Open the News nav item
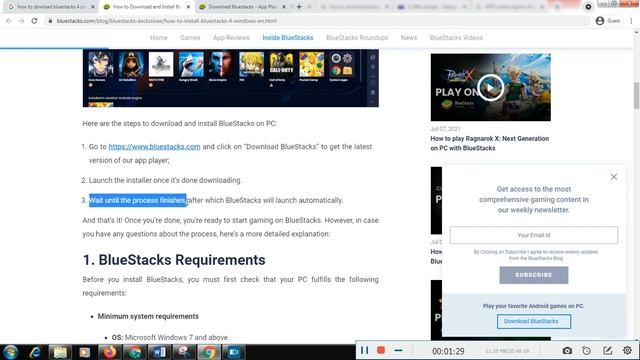 click(409, 38)
